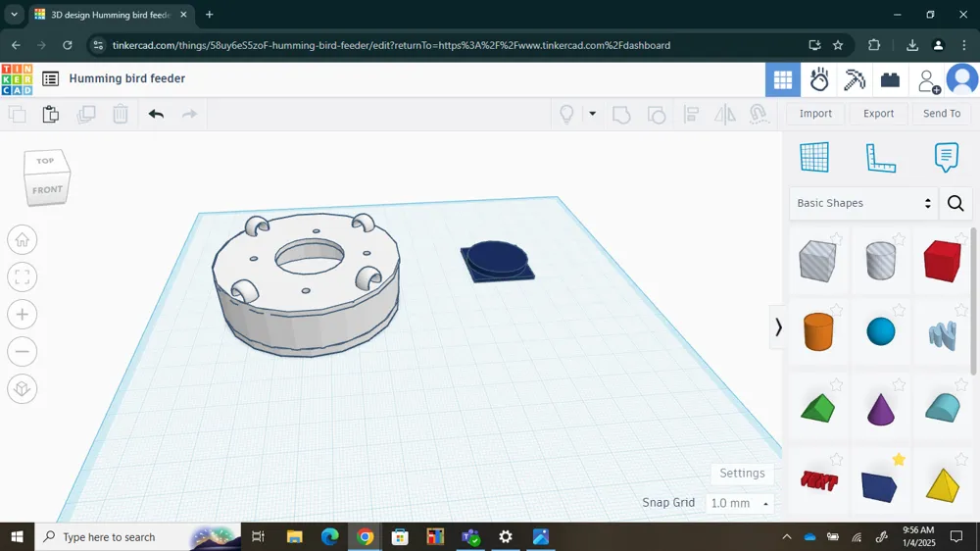The image size is (980, 551).
Task: Open the Sim Lab view
Action: [x=818, y=80]
